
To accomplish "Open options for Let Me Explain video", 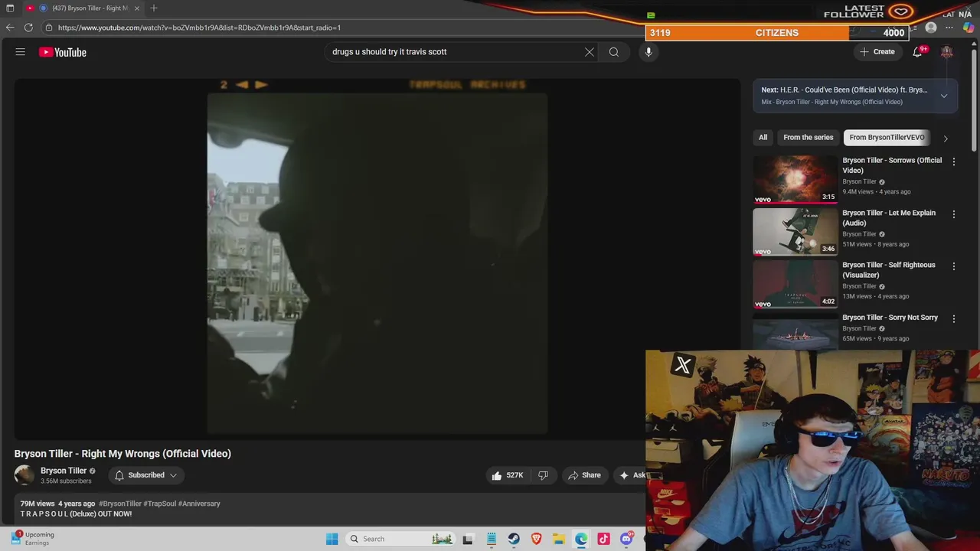I will (x=954, y=214).
